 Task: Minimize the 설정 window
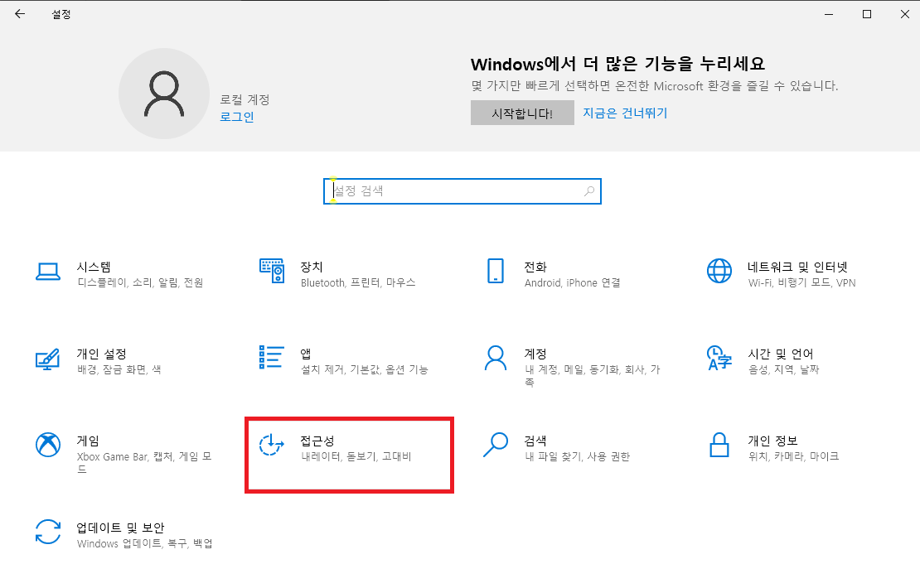829,14
